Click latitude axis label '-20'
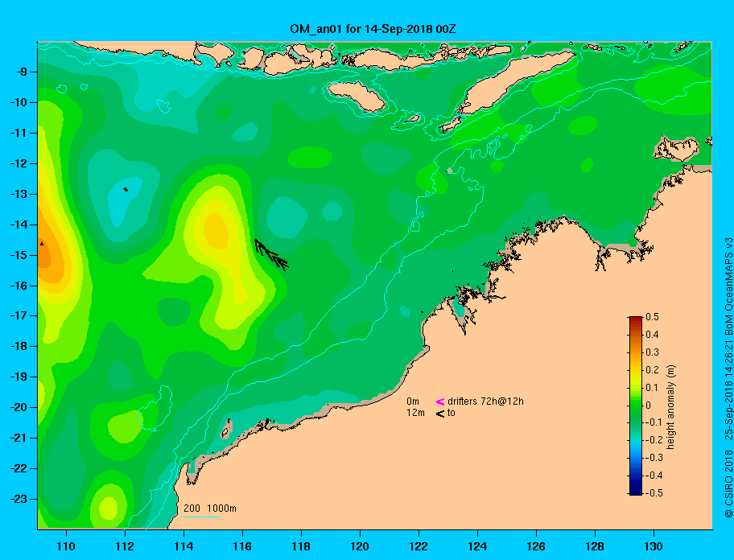734x560 pixels. 19,407
